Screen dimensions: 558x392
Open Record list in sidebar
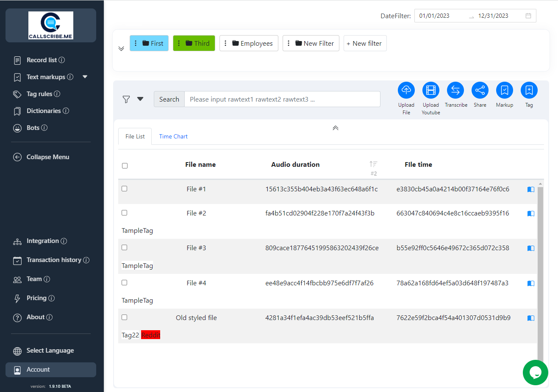point(42,60)
